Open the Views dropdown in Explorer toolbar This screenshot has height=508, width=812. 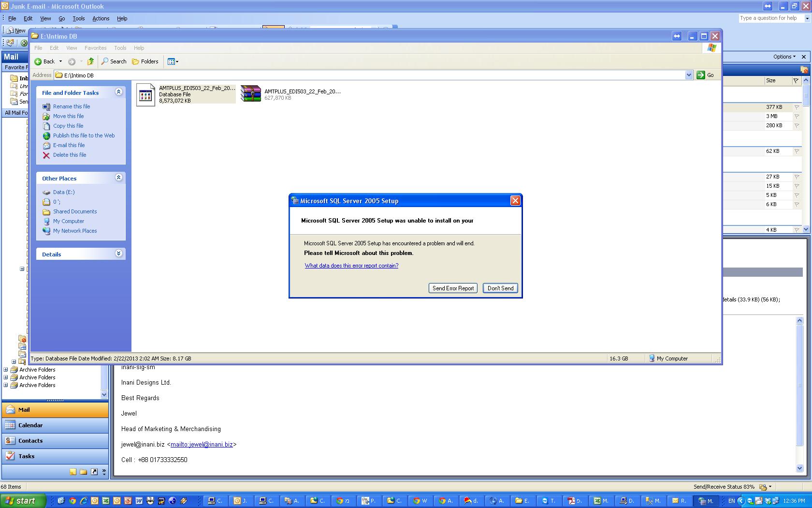tap(173, 61)
